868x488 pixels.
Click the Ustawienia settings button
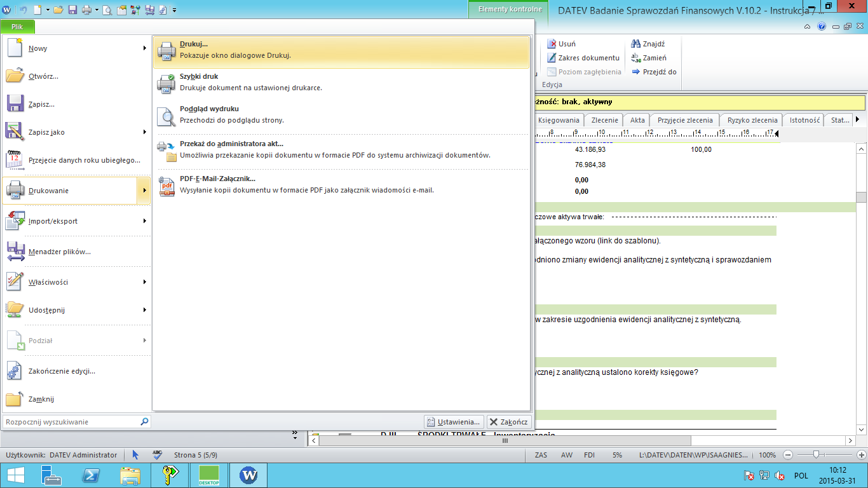pos(454,422)
